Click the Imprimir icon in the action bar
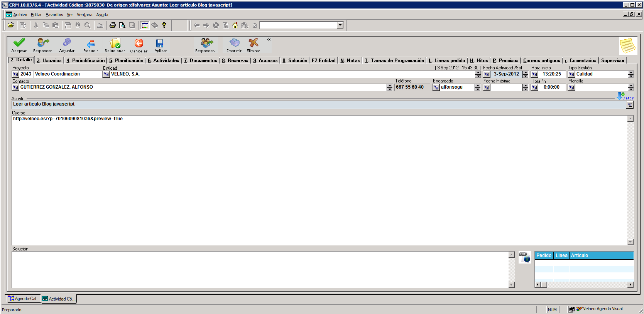 [x=234, y=42]
